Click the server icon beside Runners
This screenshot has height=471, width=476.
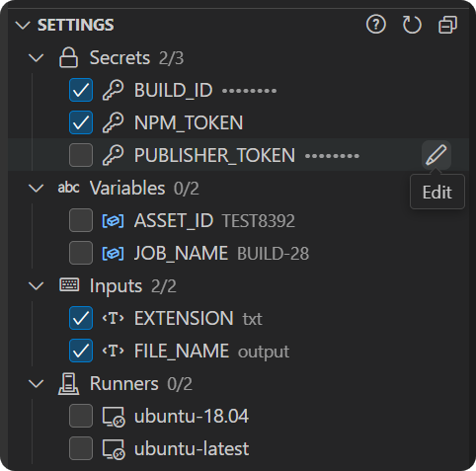tap(68, 384)
